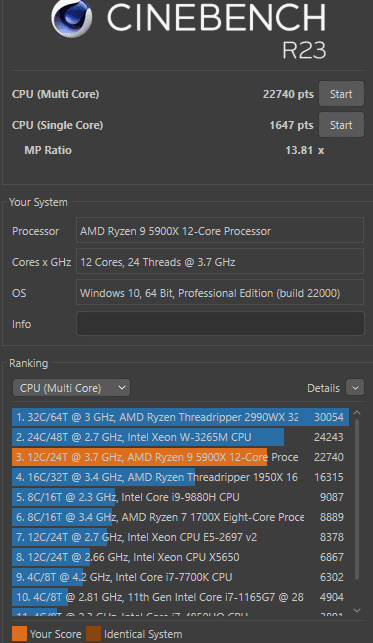Click the ranking list vertical scrollbar
This screenshot has height=643, width=373.
357,499
